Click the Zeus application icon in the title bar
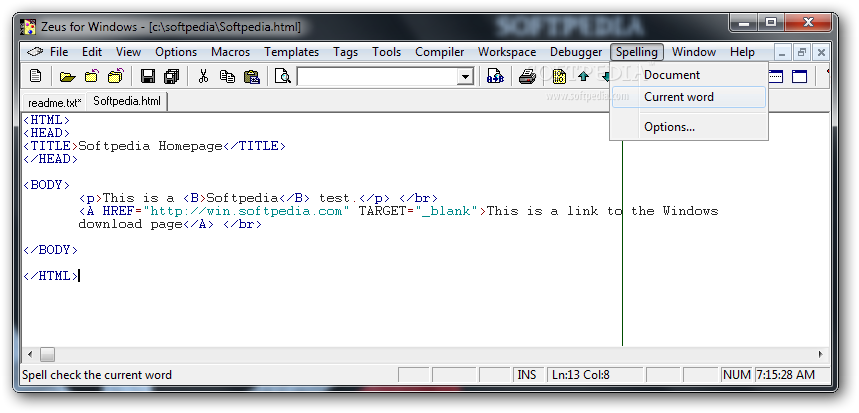Viewport: 859px width, 413px height. tap(28, 26)
